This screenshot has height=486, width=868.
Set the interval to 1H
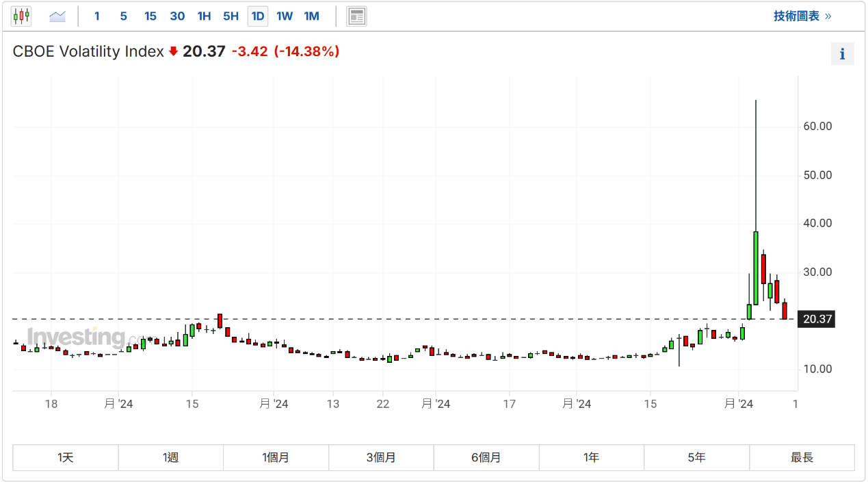[204, 16]
